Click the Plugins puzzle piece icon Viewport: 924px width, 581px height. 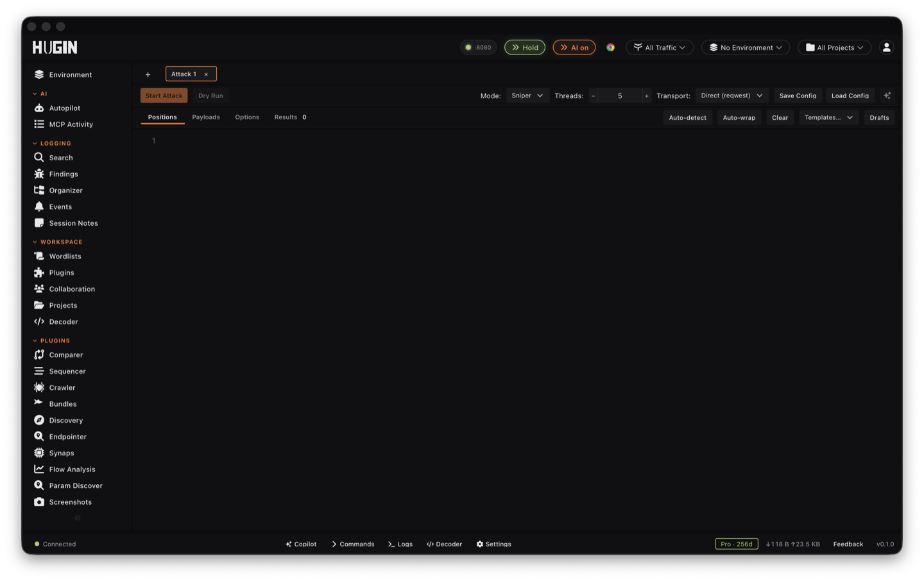pos(39,273)
